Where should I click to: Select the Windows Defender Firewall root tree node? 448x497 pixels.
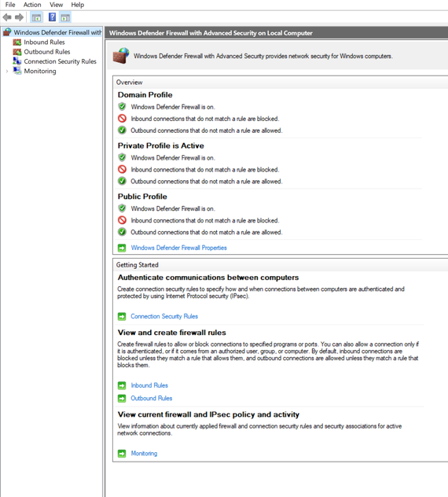[57, 32]
